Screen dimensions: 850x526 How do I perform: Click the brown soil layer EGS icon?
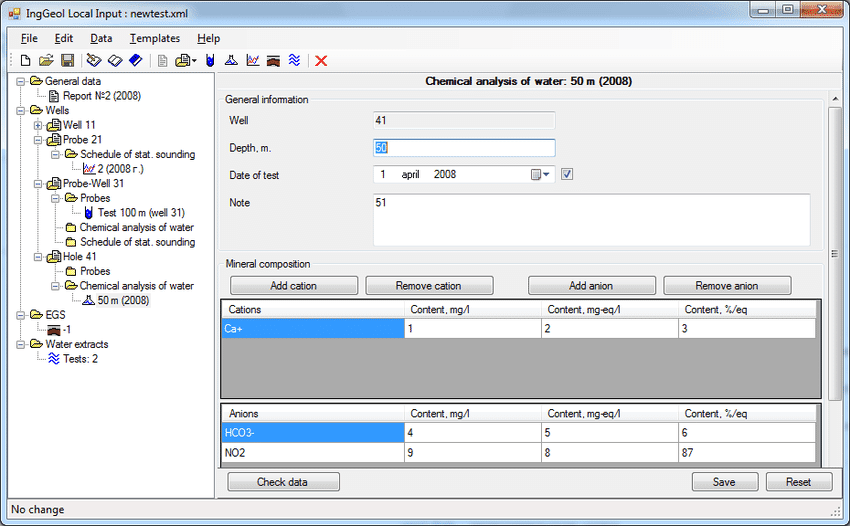click(x=274, y=61)
